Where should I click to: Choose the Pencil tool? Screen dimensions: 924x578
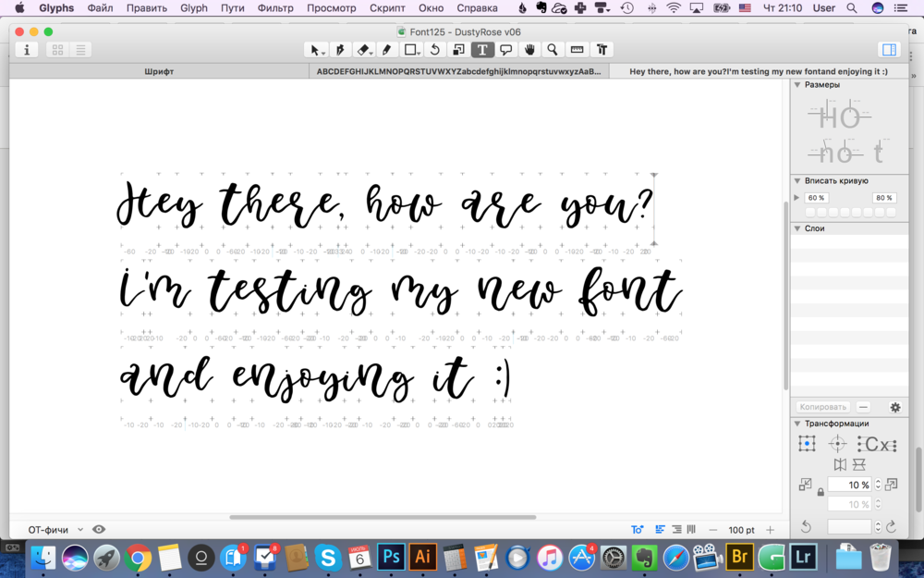pos(387,50)
